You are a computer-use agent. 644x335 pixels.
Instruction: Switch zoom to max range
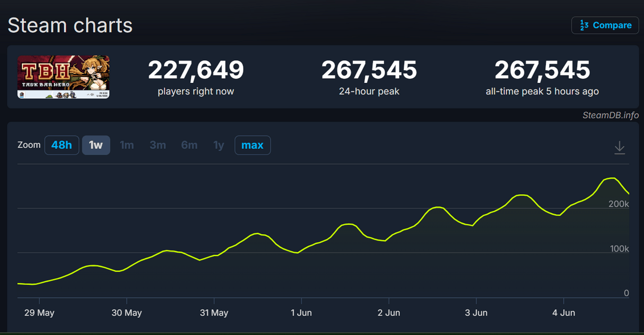(252, 145)
